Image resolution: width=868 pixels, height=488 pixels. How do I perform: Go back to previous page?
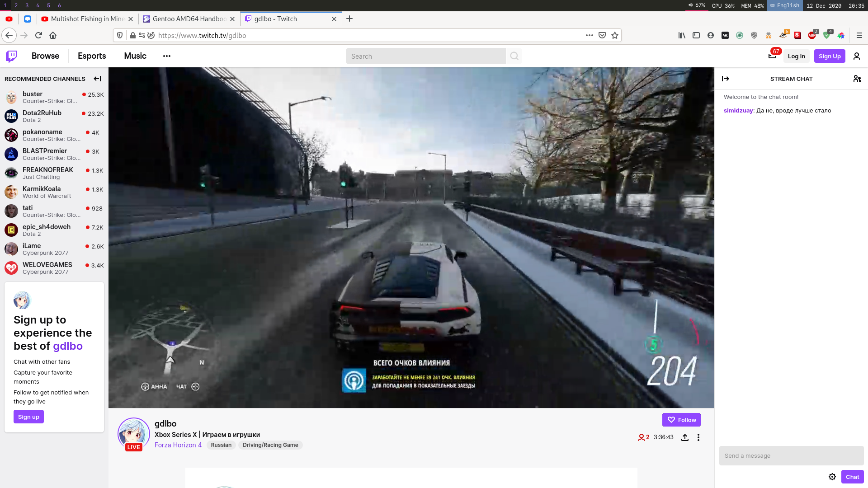[x=9, y=35]
